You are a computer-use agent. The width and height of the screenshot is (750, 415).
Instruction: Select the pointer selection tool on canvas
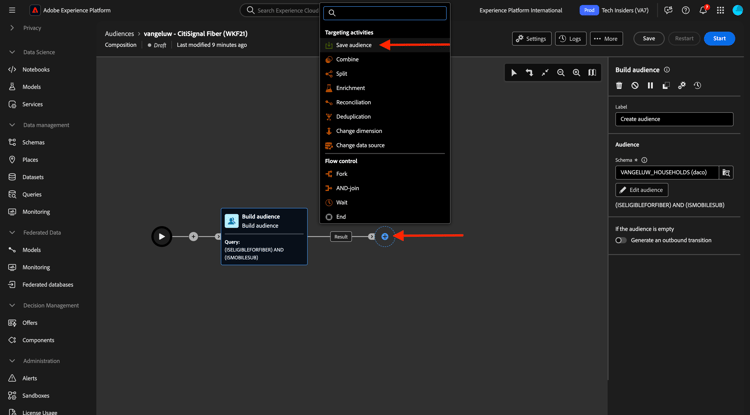(514, 73)
